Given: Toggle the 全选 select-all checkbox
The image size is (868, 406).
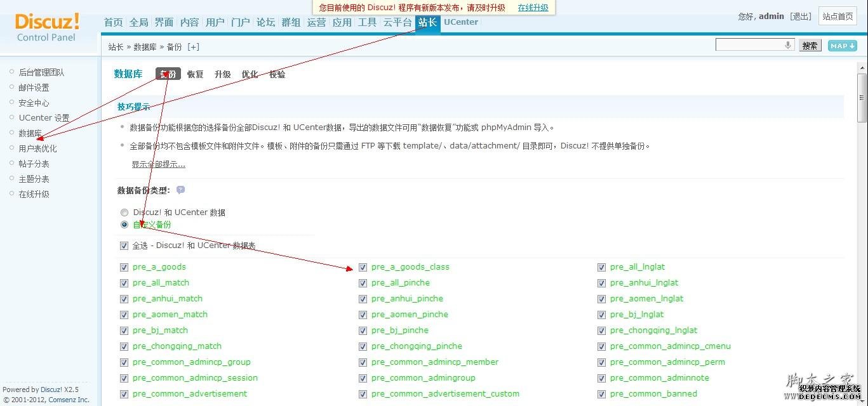Looking at the screenshot, I should tap(124, 246).
